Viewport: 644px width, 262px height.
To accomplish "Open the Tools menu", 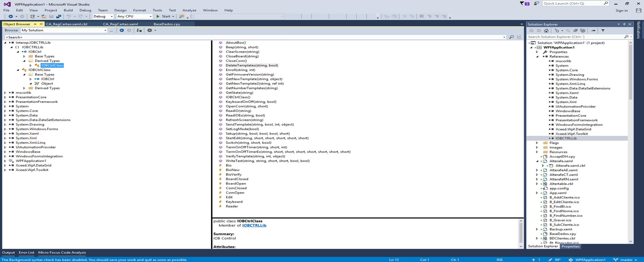I will [157, 10].
